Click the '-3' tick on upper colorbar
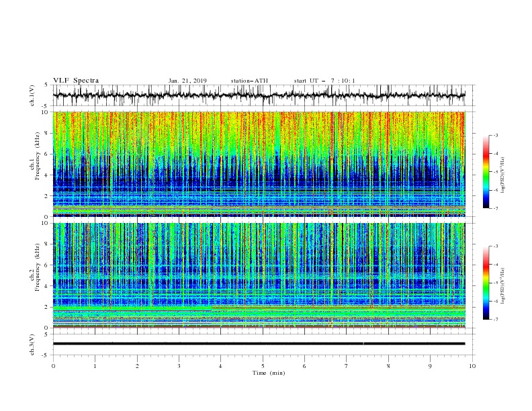The height and width of the screenshot is (411, 532). [x=495, y=135]
